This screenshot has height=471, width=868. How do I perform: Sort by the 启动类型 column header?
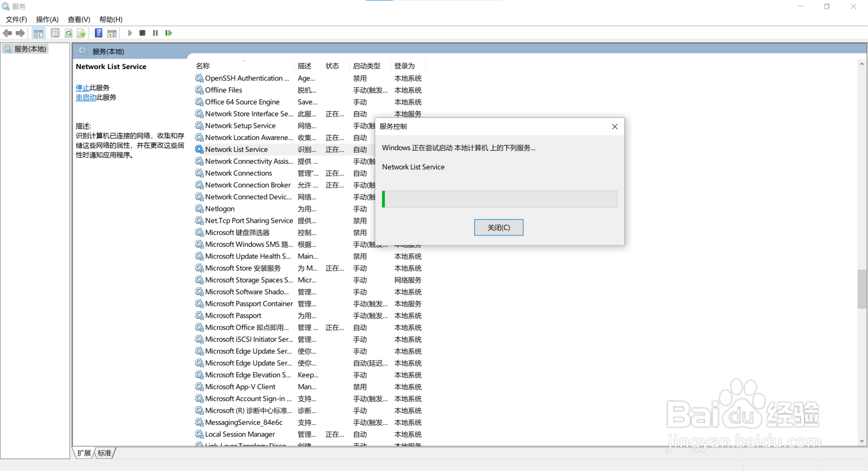[x=370, y=66]
